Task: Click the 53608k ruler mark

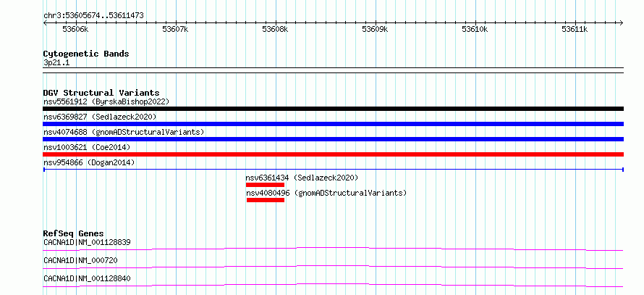Action: pos(275,29)
